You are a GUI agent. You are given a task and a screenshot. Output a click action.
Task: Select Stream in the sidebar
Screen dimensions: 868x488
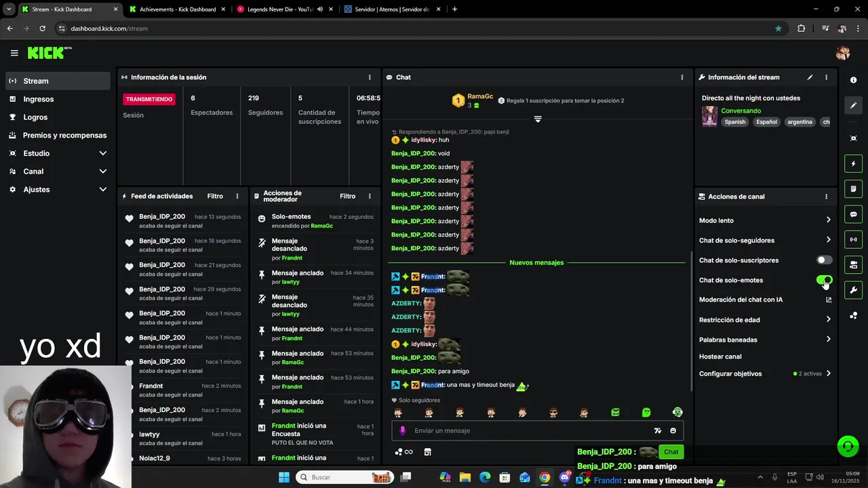(x=58, y=81)
